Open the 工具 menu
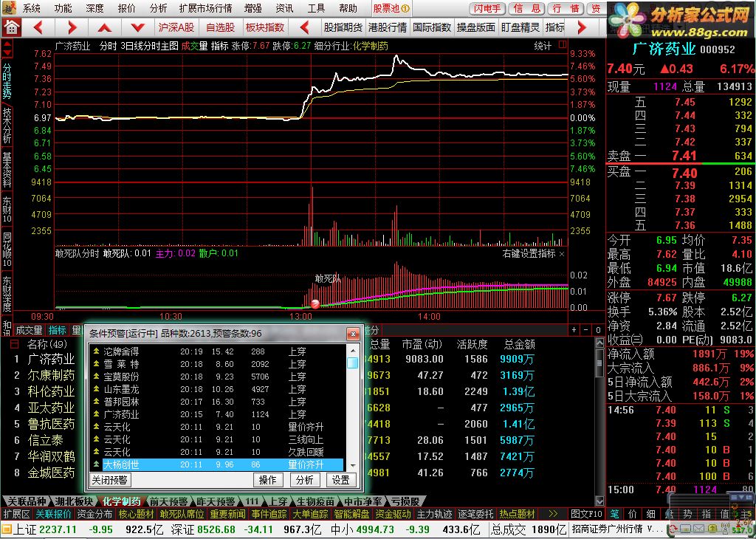This screenshot has width=756, height=539. (316, 8)
